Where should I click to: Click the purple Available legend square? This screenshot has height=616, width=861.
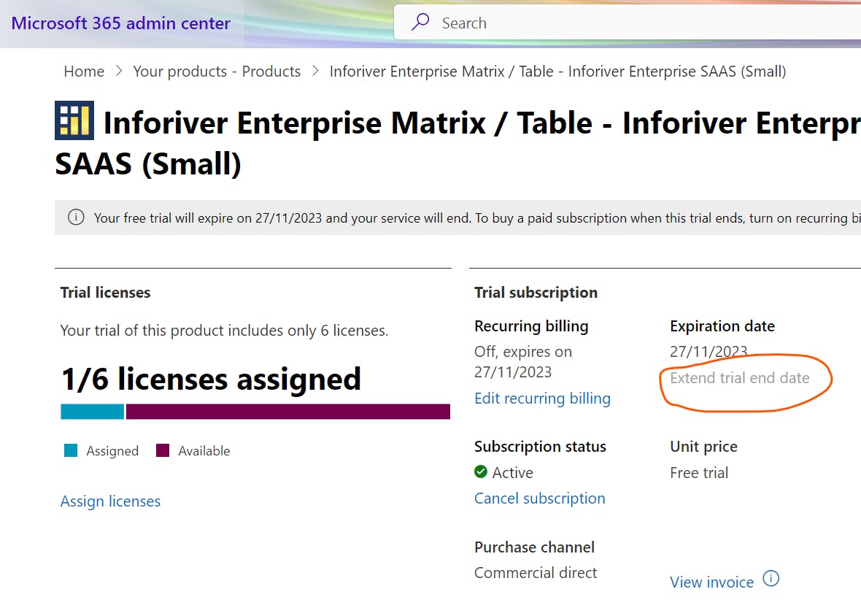[163, 450]
